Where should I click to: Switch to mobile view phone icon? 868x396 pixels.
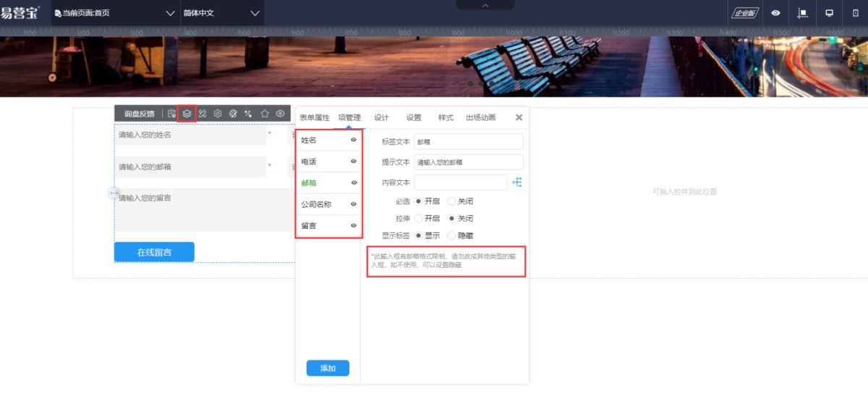(856, 13)
